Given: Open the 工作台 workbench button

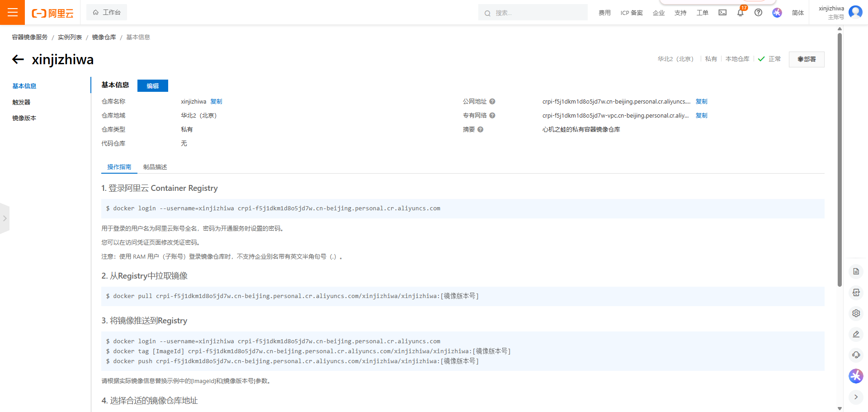Looking at the screenshot, I should click(x=107, y=12).
